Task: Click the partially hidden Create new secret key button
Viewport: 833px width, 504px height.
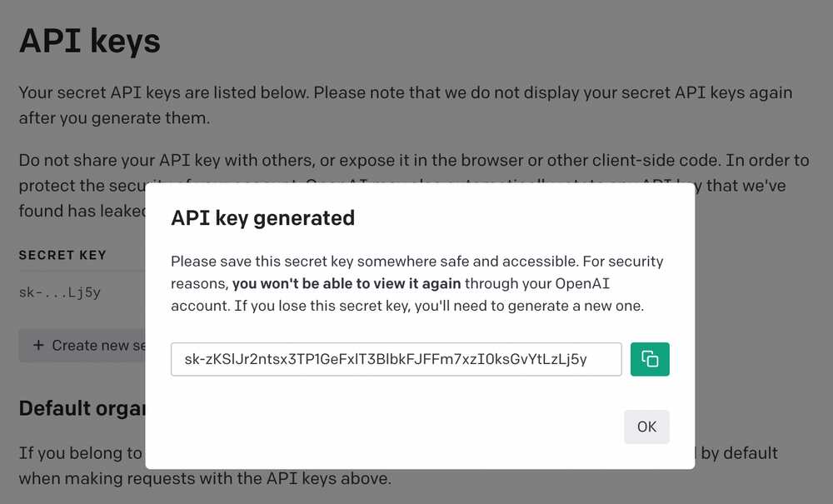Action: [x=87, y=345]
